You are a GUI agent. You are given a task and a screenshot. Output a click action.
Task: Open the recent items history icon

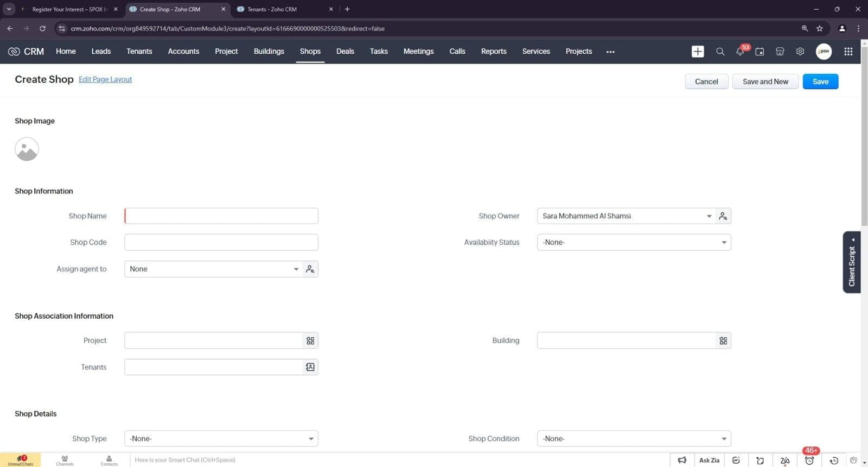pos(834,460)
